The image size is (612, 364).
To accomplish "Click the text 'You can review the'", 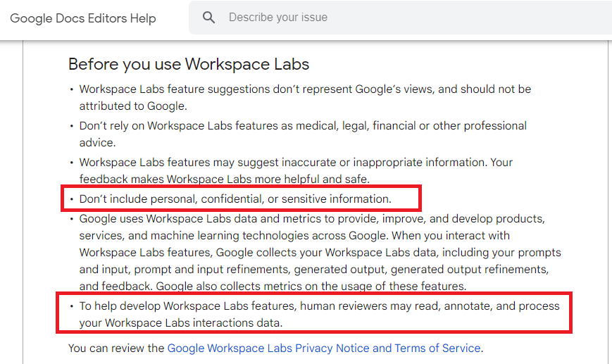I will [x=116, y=348].
